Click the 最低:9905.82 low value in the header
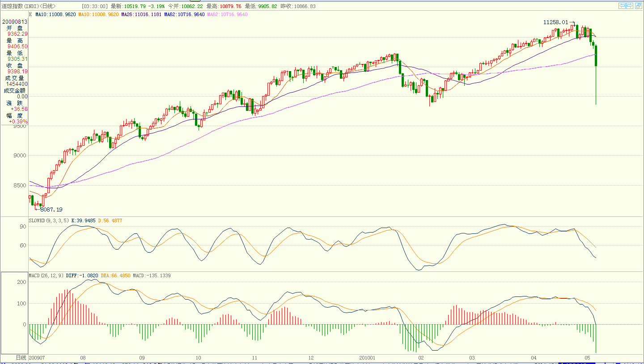Image resolution: width=644 pixels, height=364 pixels. pos(261,6)
